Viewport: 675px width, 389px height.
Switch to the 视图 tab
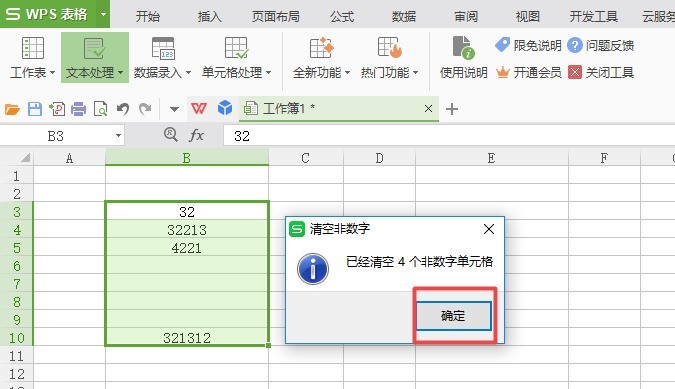[x=528, y=16]
